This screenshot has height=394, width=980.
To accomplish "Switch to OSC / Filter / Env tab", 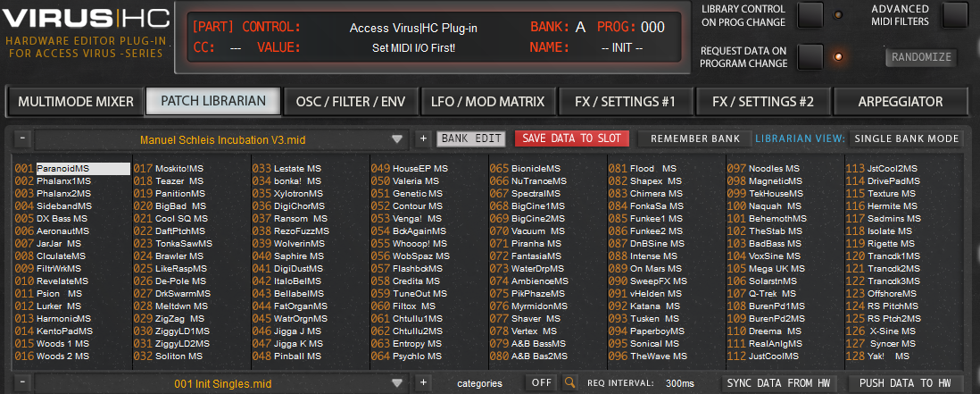I will pos(351,101).
